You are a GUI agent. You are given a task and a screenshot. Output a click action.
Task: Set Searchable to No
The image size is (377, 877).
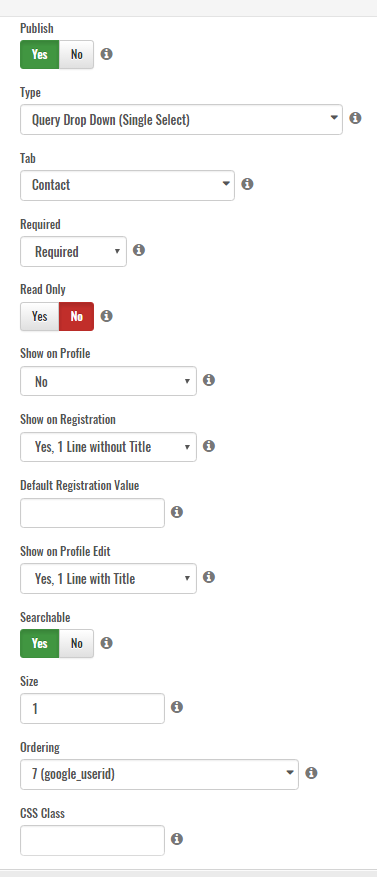(x=77, y=643)
